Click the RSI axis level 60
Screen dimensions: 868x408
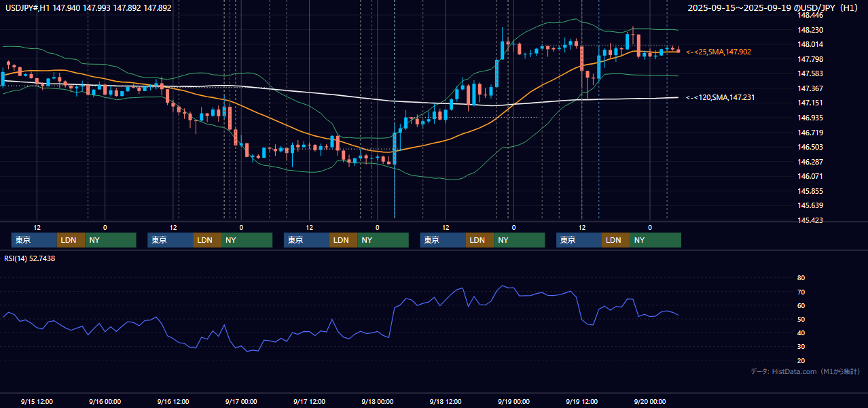(801, 305)
